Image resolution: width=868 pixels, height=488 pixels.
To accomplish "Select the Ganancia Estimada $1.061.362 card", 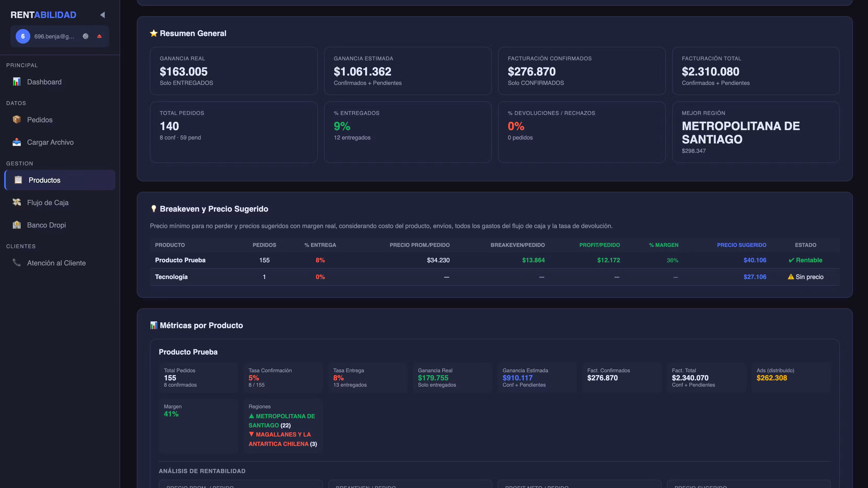I will coord(408,71).
